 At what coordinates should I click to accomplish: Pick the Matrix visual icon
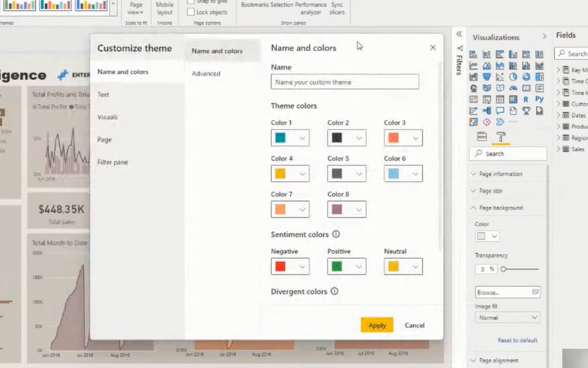click(x=513, y=99)
